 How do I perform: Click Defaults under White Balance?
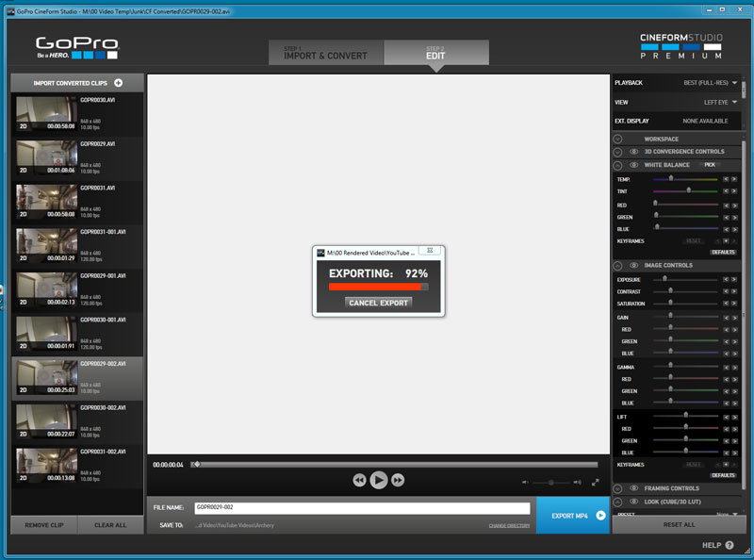click(x=723, y=252)
